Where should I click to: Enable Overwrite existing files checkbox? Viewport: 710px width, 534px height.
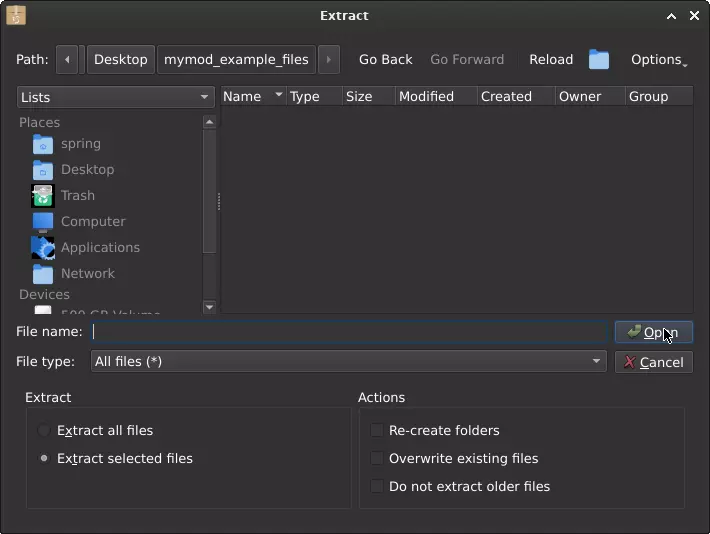(377, 459)
